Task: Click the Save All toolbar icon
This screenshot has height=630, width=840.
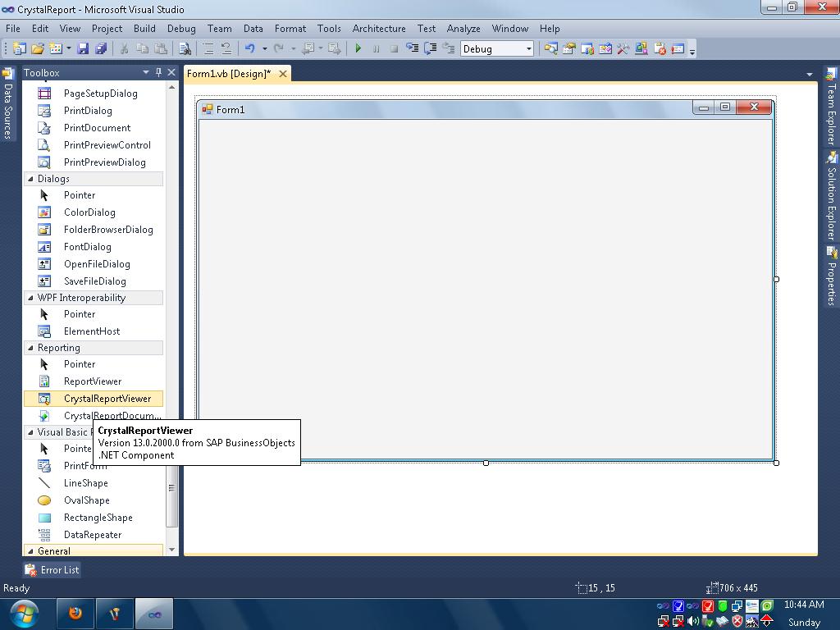Action: [x=101, y=48]
